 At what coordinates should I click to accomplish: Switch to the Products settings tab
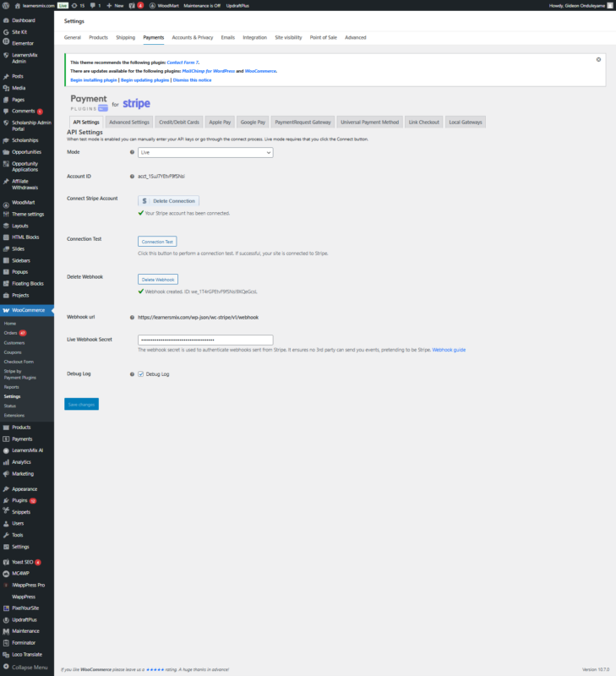click(x=98, y=37)
